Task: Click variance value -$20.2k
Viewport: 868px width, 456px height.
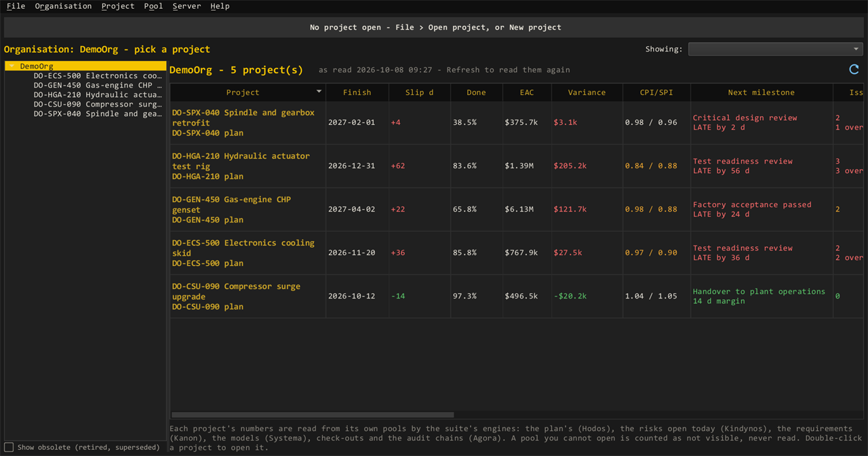Action: (x=570, y=297)
